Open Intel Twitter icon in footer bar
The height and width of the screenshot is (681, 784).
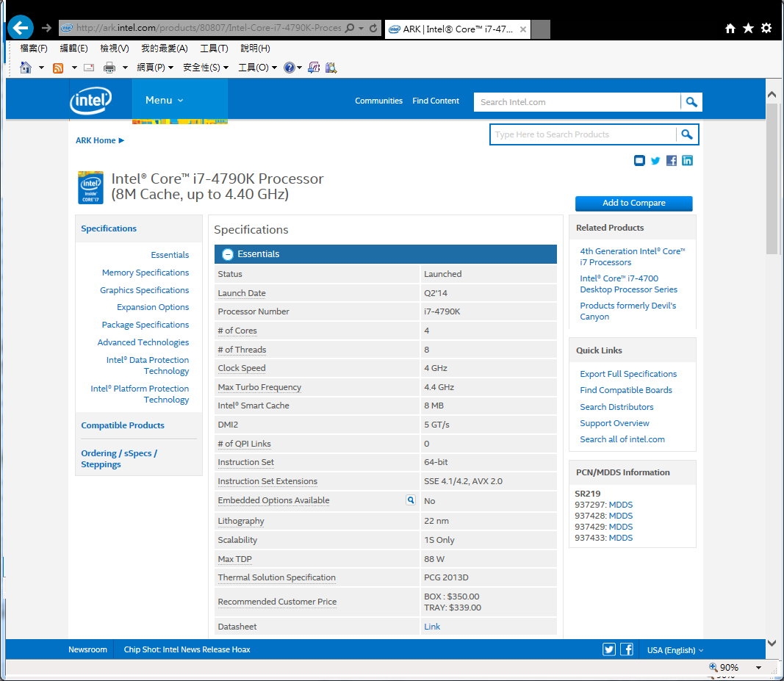[609, 649]
